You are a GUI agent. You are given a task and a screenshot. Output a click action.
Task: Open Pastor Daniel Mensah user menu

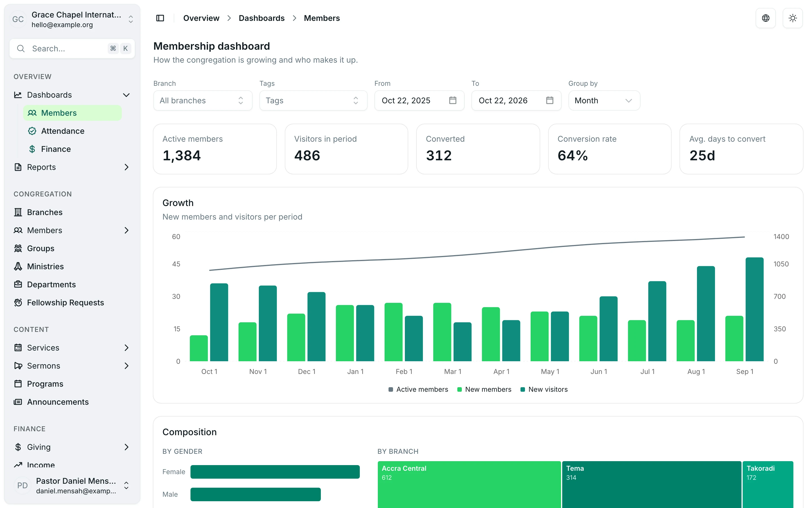[72, 485]
